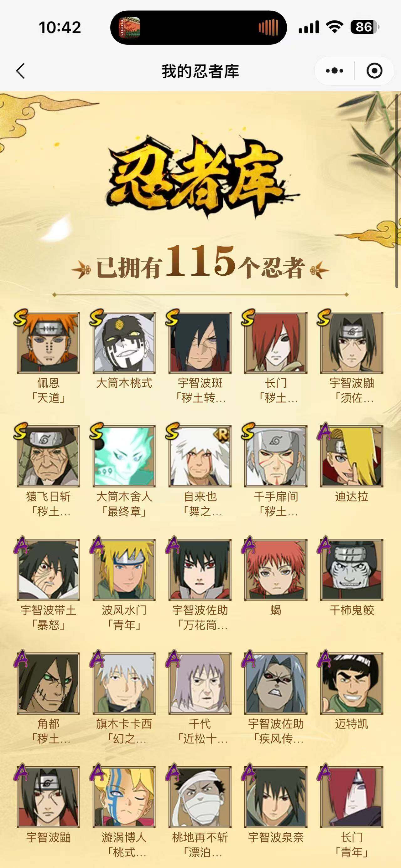Image resolution: width=401 pixels, height=868 pixels.
Task: Open 旗木卡卡西 ninja card
Action: click(x=124, y=683)
